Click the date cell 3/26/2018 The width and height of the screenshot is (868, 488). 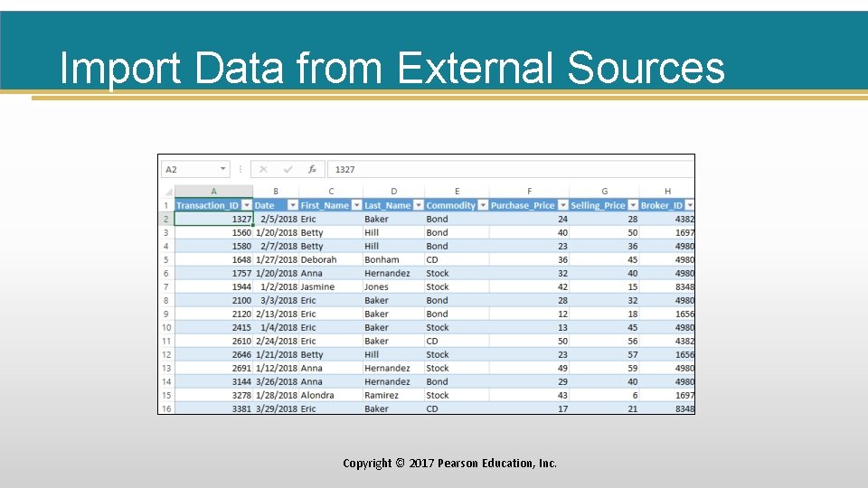click(x=276, y=381)
